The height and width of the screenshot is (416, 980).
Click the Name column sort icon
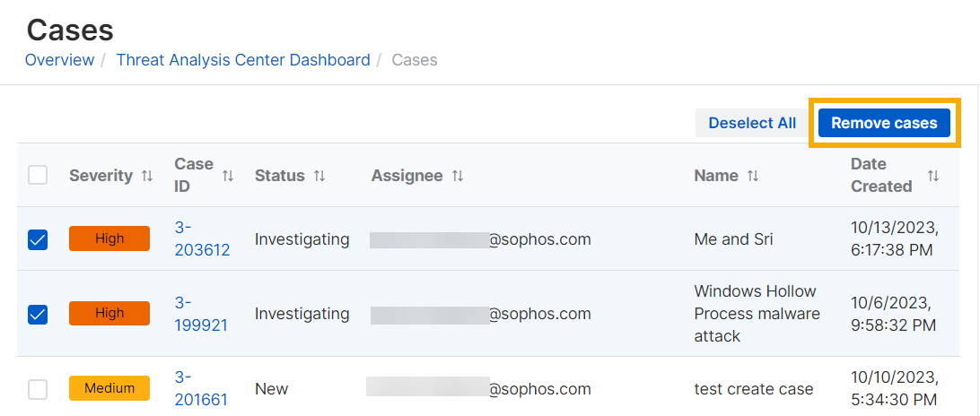[x=753, y=176]
